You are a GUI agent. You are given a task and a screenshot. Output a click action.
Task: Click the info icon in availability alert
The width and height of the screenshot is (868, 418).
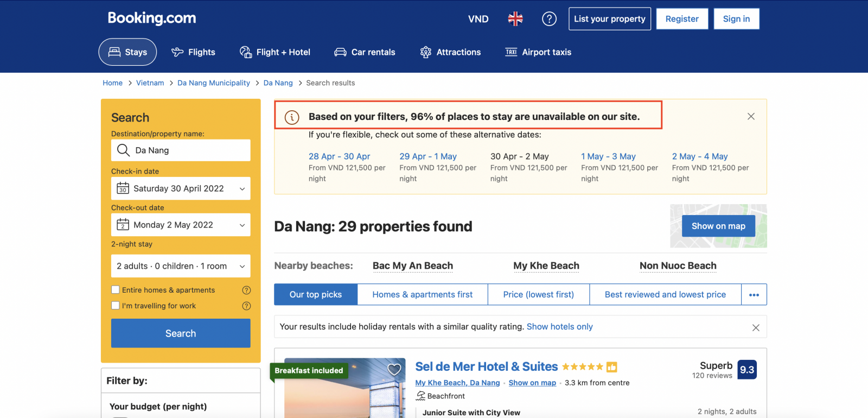tap(292, 117)
